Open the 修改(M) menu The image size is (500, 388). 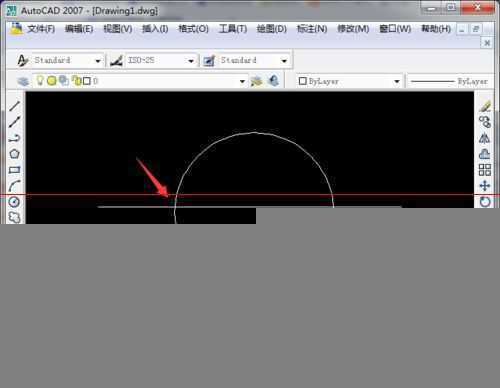tap(353, 29)
